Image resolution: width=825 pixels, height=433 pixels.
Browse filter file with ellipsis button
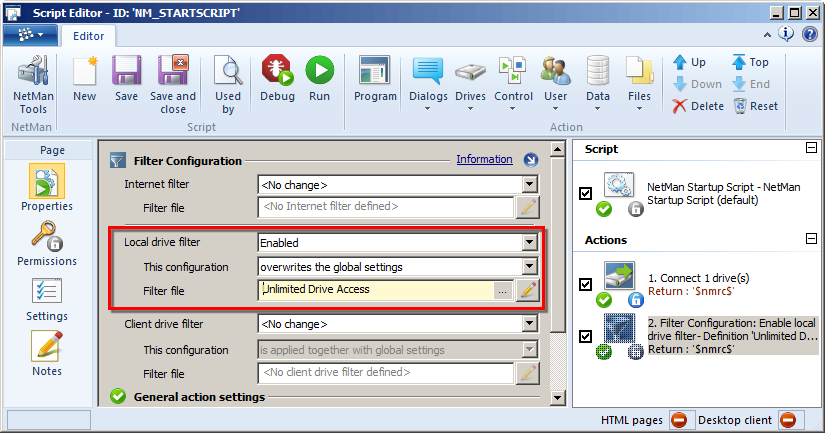(503, 290)
